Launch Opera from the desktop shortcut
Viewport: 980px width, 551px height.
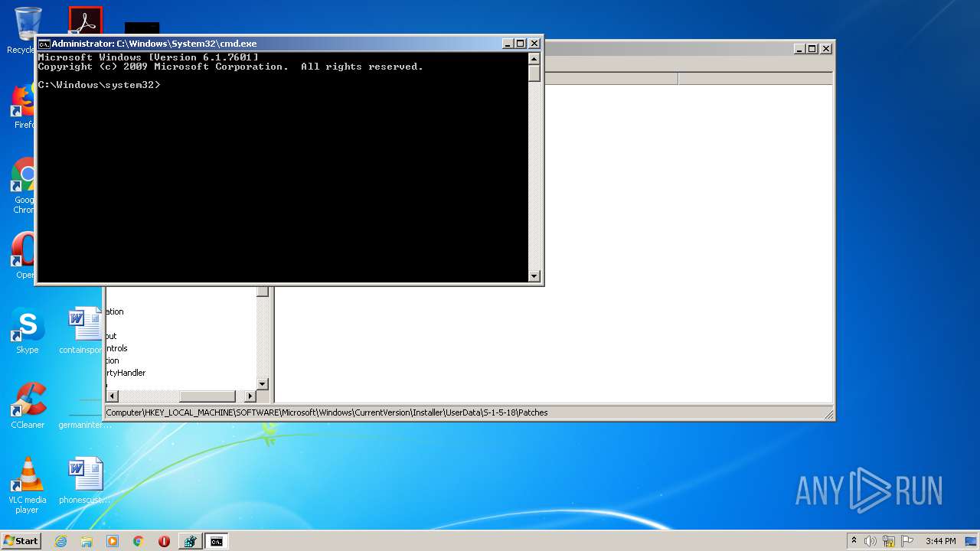click(23, 256)
